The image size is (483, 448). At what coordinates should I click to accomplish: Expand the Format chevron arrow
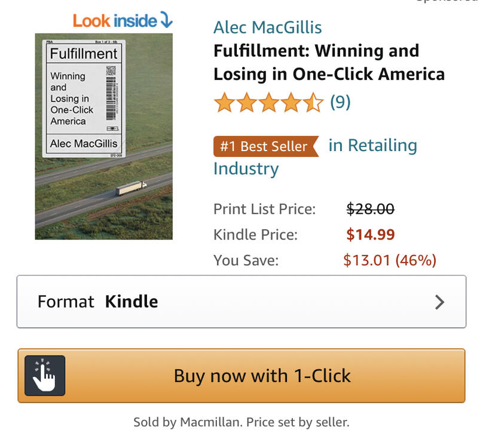439,302
